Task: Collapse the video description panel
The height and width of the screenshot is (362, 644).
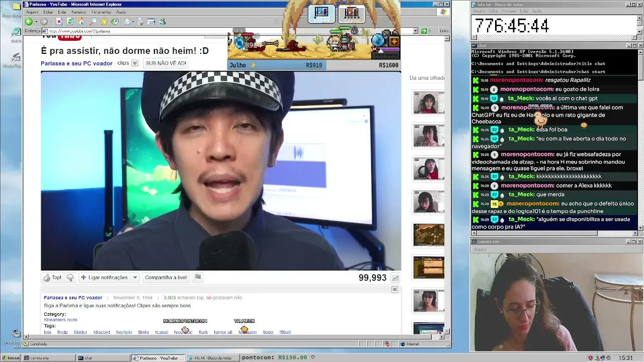Action: 395,290
